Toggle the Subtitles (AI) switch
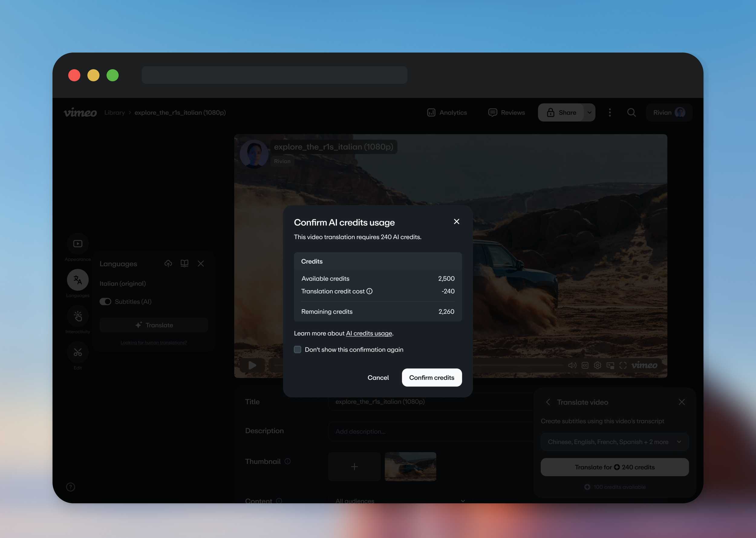The width and height of the screenshot is (756, 538). [105, 301]
